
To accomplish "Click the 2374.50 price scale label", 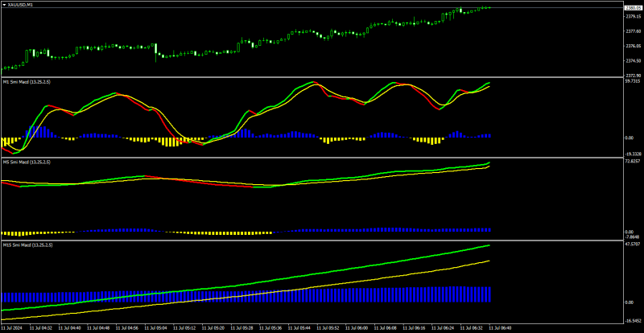I will 634,61.
